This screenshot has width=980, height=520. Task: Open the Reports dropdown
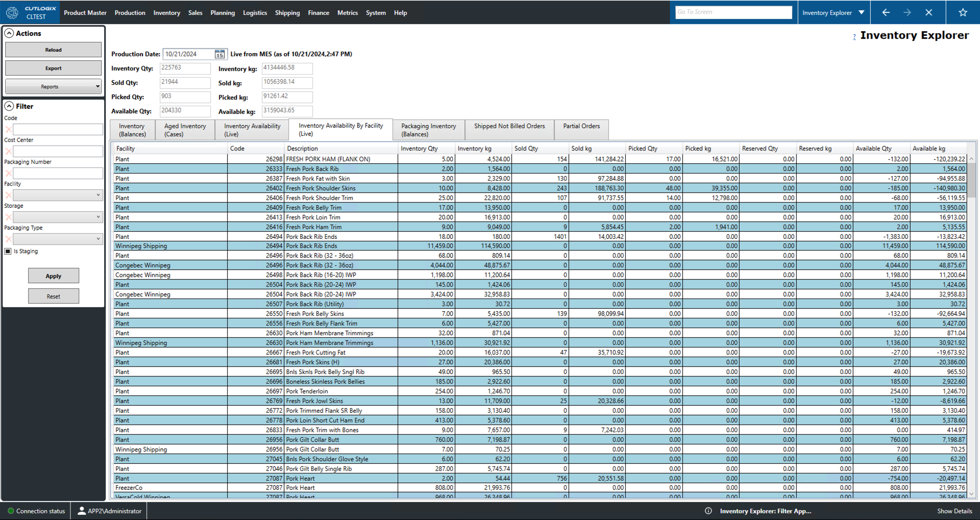[x=53, y=87]
